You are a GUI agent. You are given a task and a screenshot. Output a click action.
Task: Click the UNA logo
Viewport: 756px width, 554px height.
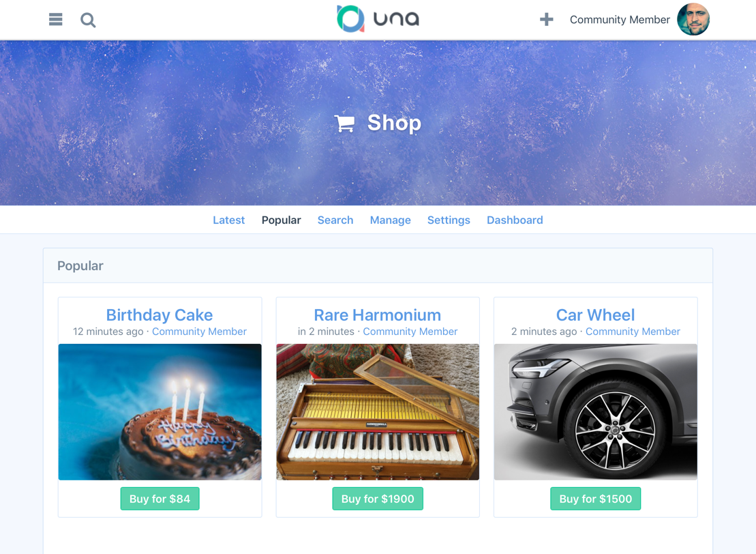[x=378, y=19]
